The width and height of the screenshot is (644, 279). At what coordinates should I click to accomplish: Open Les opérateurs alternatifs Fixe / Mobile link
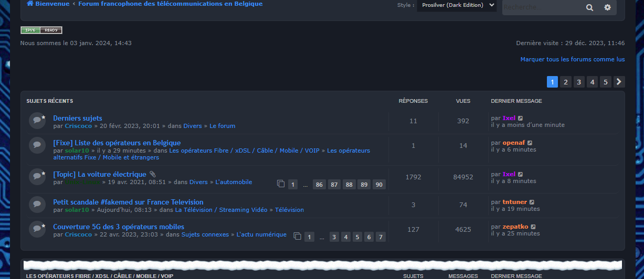click(x=212, y=154)
